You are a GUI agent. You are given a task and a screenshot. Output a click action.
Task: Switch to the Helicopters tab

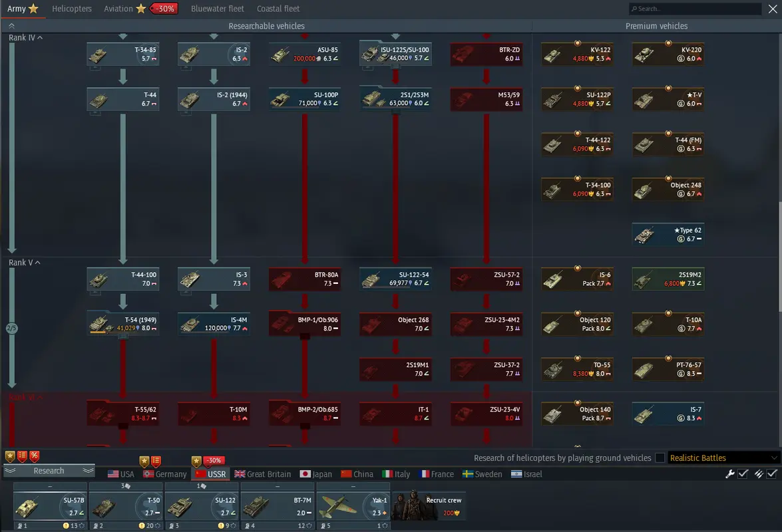72,9
